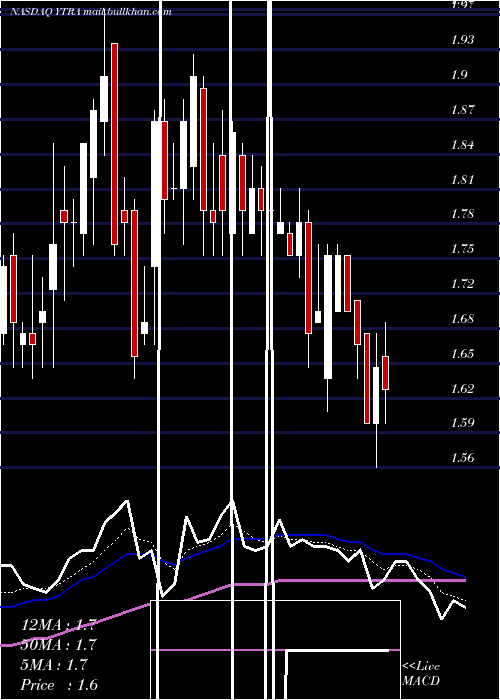Click the 1.81 price axis label
The width and height of the screenshot is (500, 700).
coord(462,179)
